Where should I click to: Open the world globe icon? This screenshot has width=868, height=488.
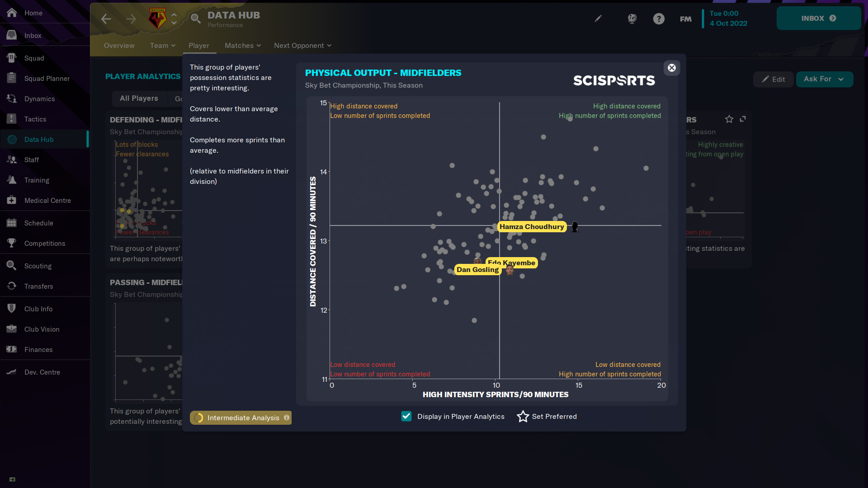click(x=632, y=19)
